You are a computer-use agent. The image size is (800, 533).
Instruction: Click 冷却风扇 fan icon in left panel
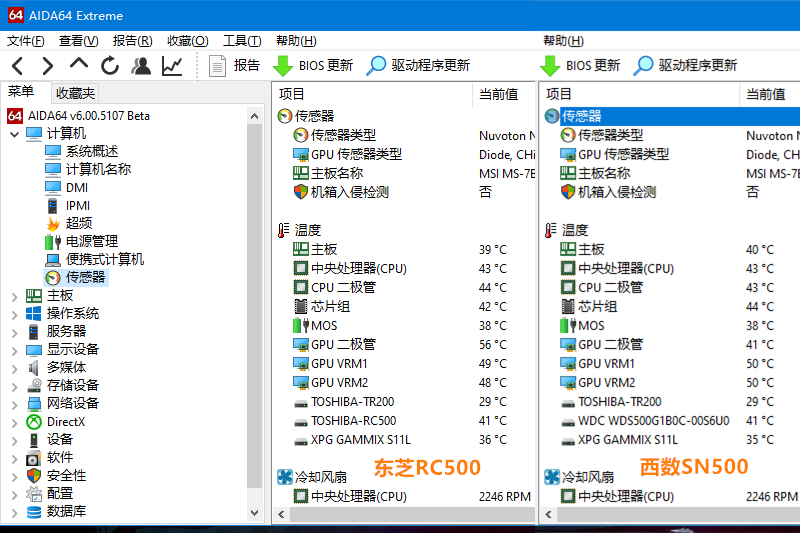point(285,477)
